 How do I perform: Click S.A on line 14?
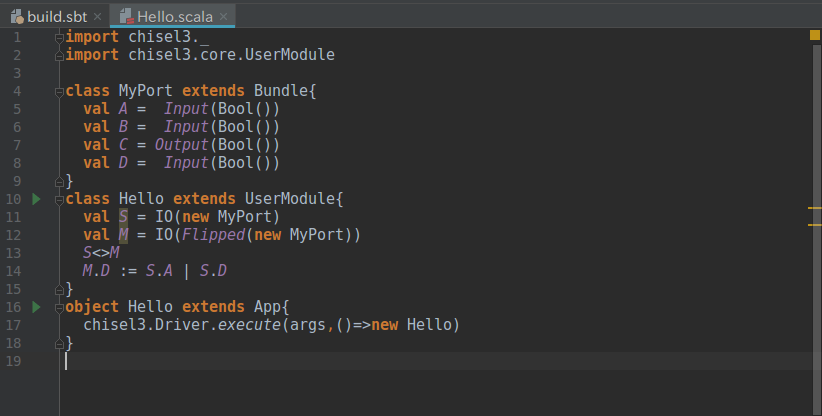pos(159,271)
